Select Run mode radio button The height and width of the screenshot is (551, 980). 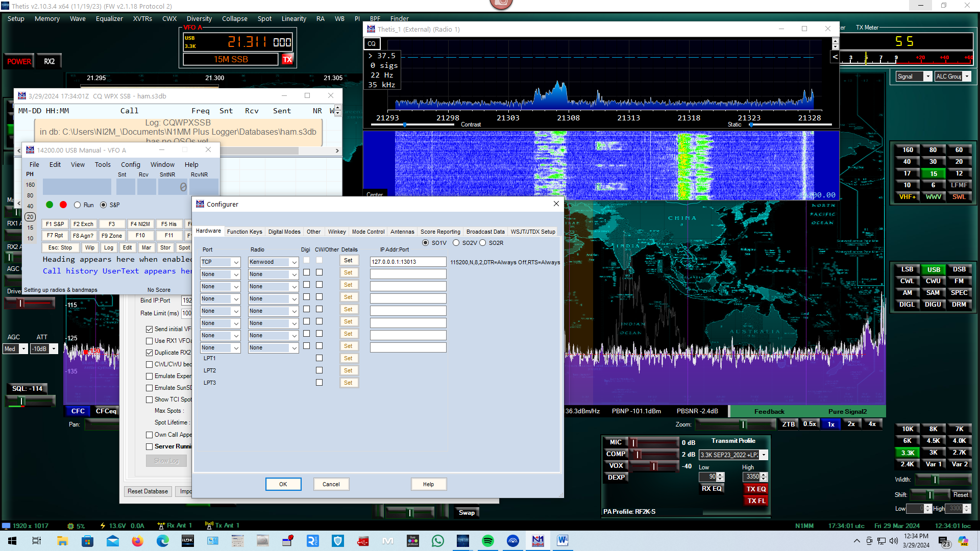[77, 205]
